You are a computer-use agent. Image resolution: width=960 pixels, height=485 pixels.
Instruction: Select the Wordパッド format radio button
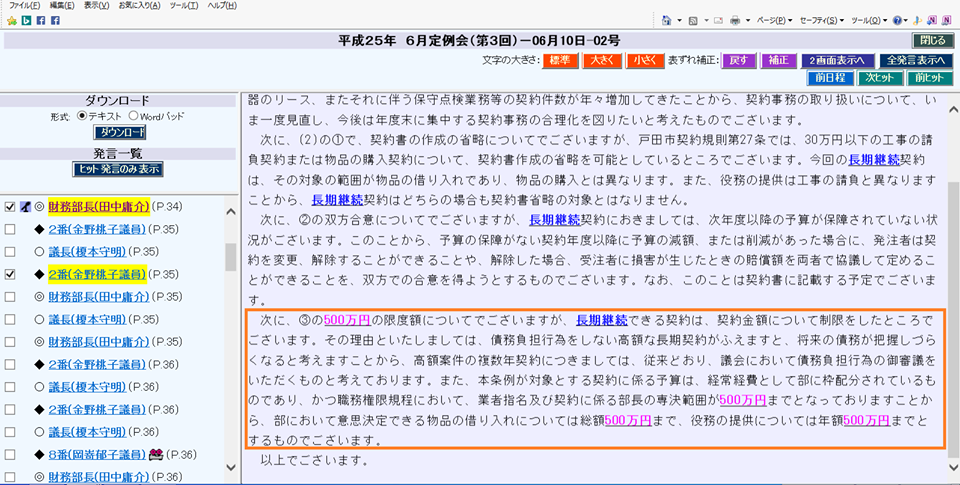(131, 116)
